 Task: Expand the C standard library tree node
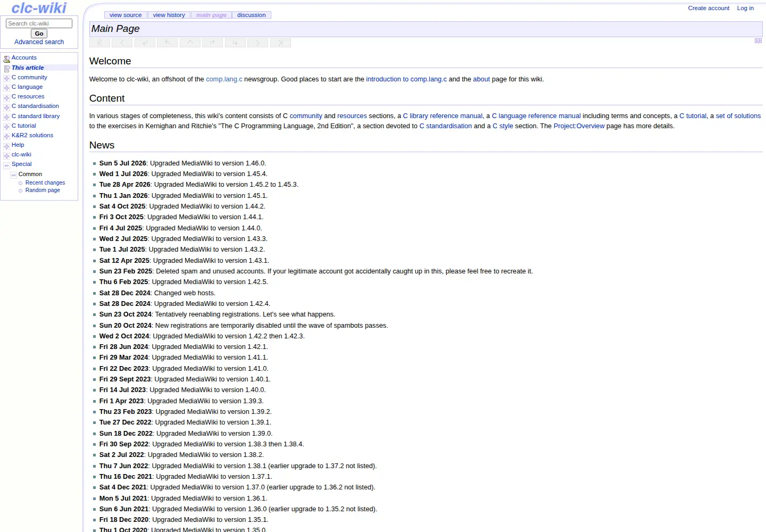coord(6,117)
